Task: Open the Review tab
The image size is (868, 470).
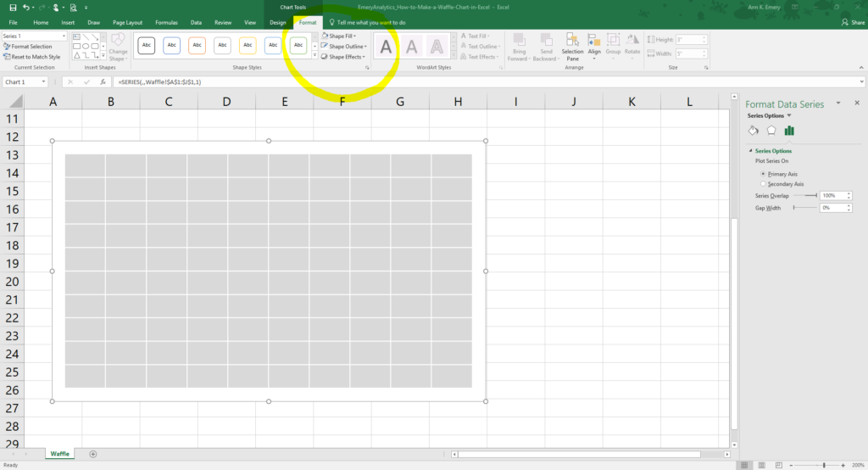Action: [x=223, y=23]
